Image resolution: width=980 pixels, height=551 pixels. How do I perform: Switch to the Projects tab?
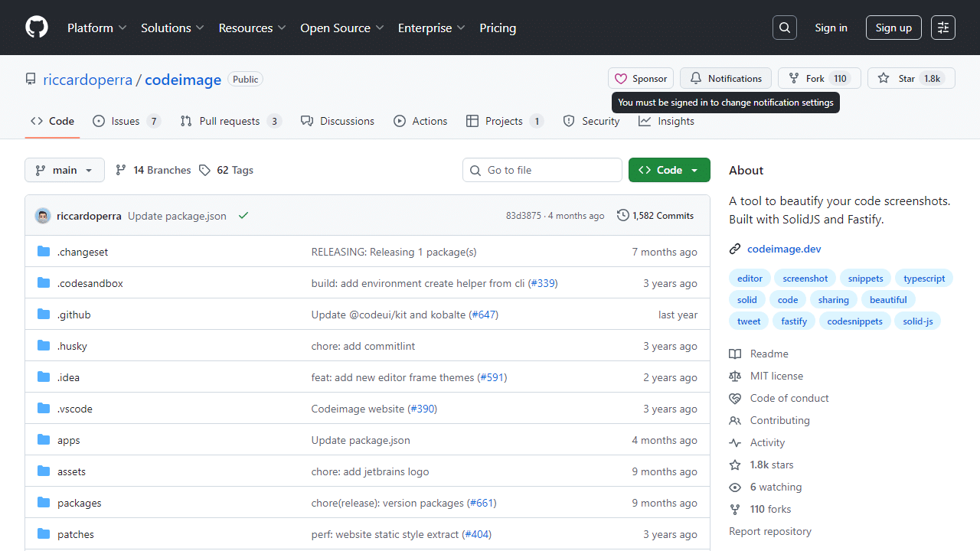coord(505,121)
